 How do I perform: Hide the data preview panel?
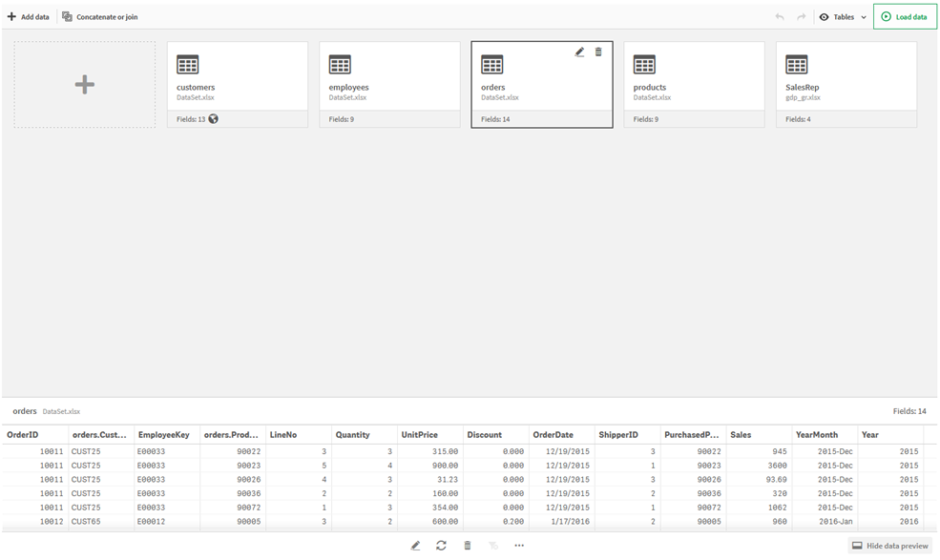[889, 545]
